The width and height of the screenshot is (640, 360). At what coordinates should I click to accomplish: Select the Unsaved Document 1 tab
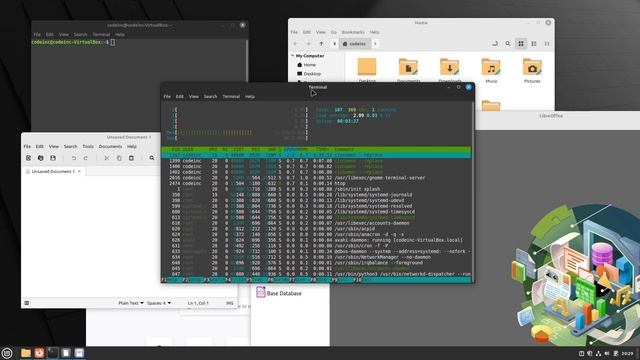tap(53, 171)
